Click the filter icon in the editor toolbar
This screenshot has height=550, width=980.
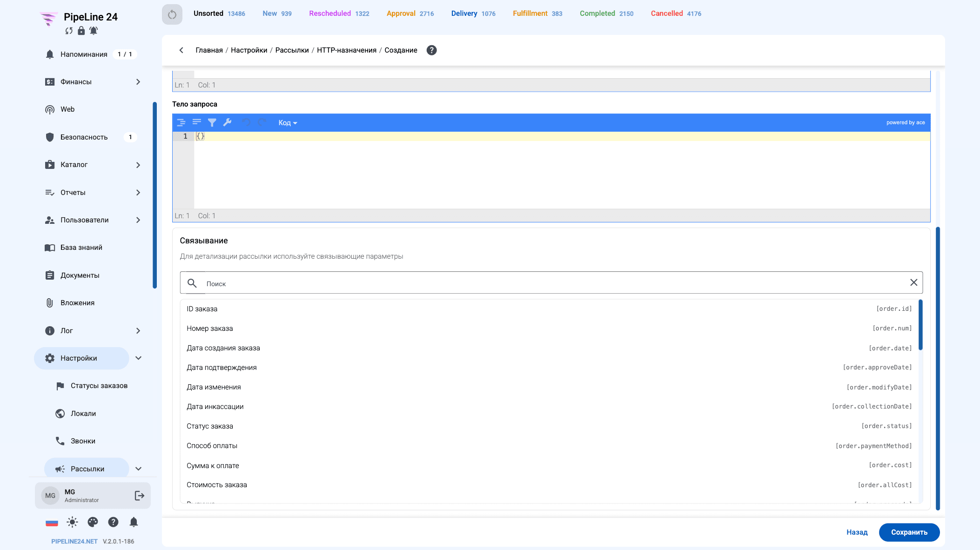[212, 122]
